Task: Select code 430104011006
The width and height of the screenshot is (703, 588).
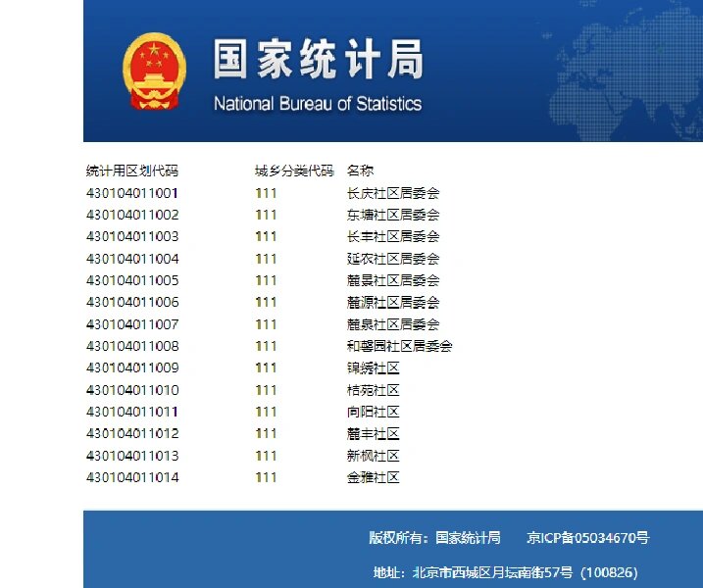Action: point(132,302)
